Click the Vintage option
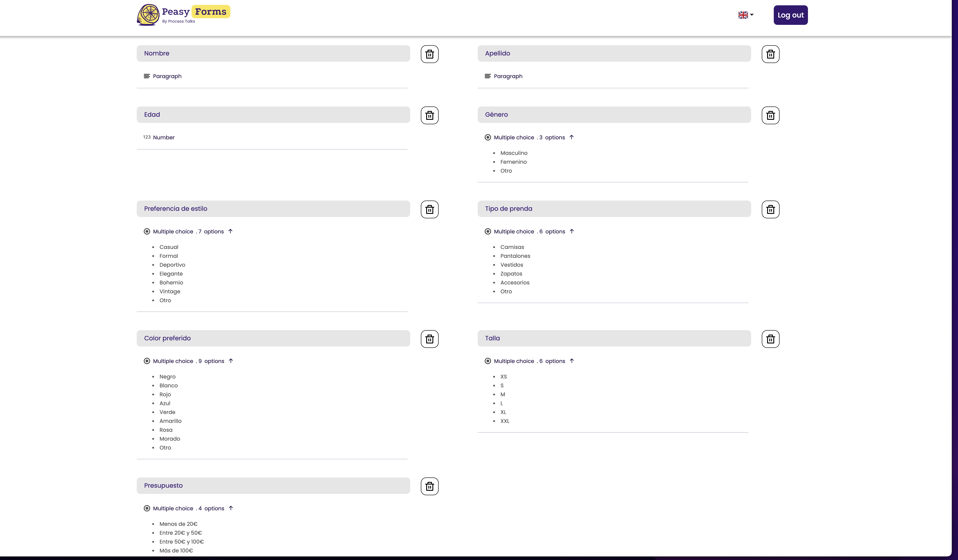The width and height of the screenshot is (958, 560). (170, 291)
